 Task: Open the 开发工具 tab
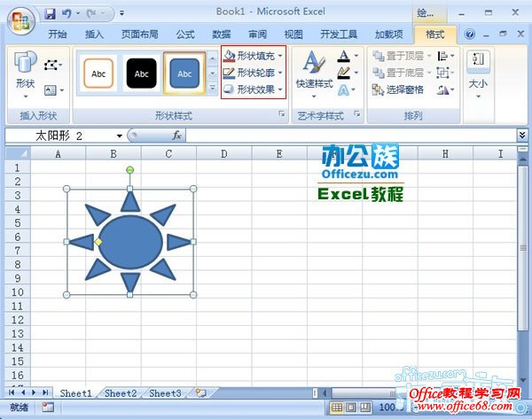pyautogui.click(x=339, y=35)
